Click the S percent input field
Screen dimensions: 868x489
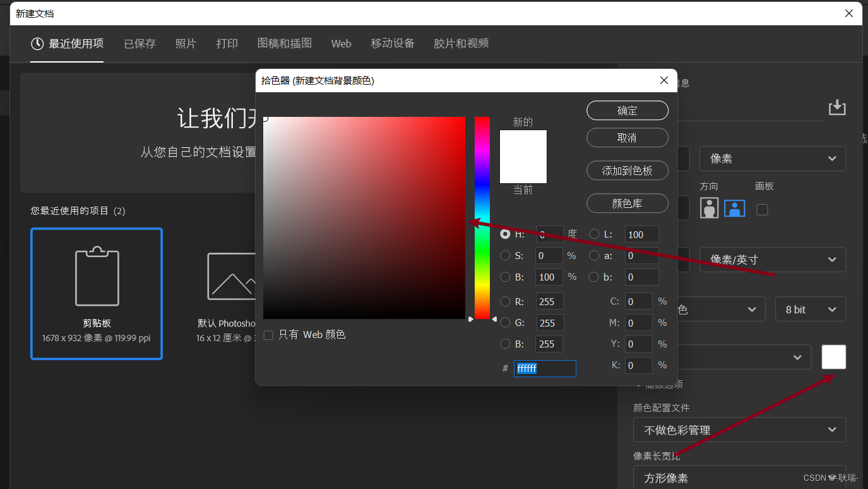[x=549, y=255]
